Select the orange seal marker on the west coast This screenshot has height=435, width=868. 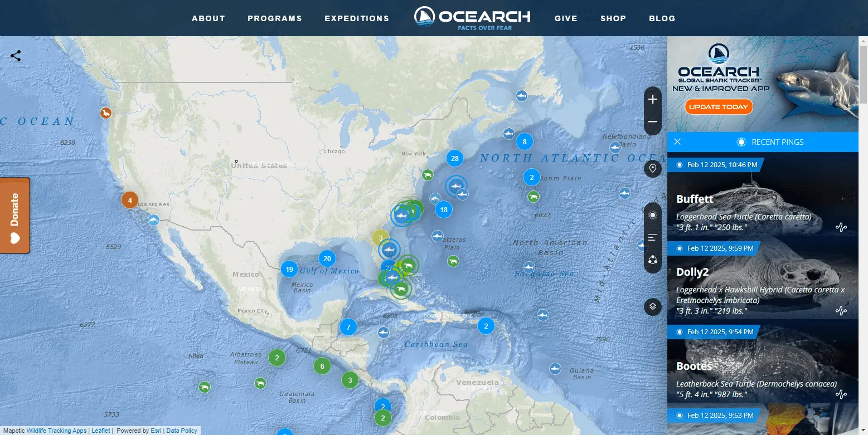pos(106,113)
